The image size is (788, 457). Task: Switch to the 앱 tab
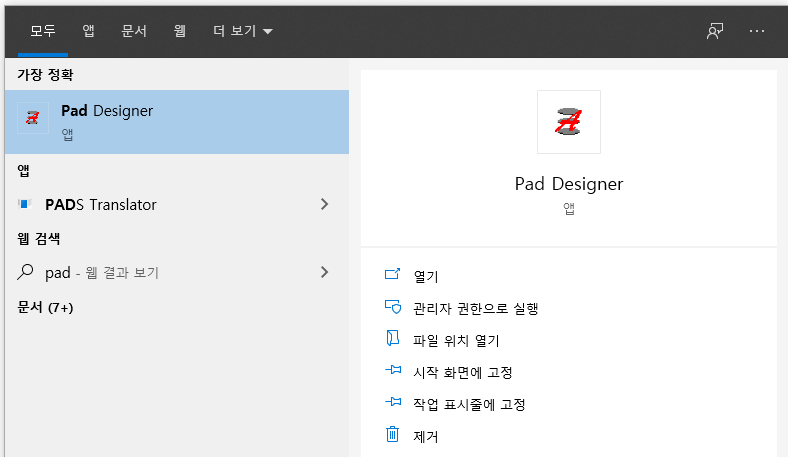tap(88, 31)
